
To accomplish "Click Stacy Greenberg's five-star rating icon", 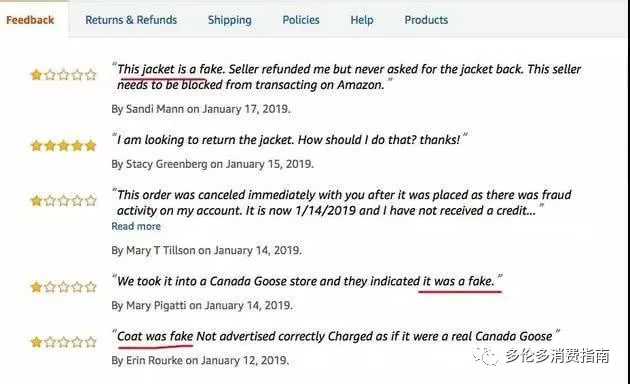I will [x=63, y=145].
